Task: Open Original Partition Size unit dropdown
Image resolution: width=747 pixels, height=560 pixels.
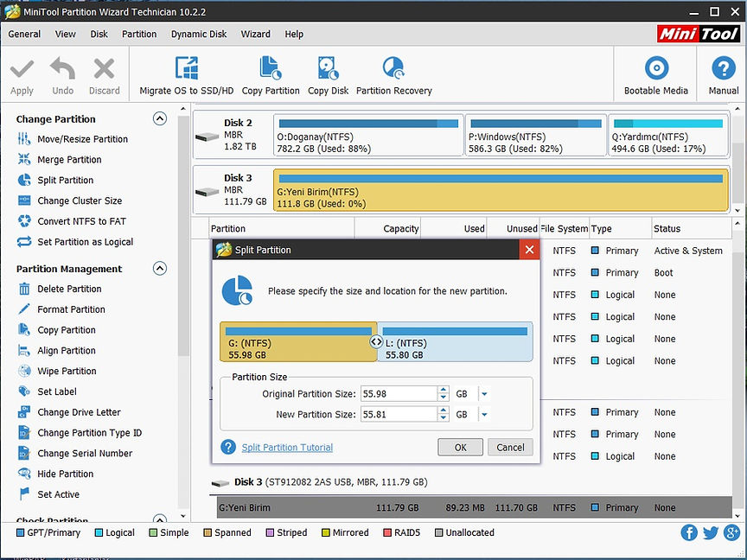Action: tap(484, 394)
